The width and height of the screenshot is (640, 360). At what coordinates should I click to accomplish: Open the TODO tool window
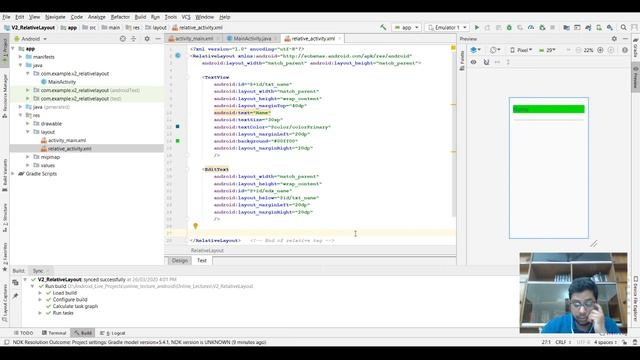[23, 333]
